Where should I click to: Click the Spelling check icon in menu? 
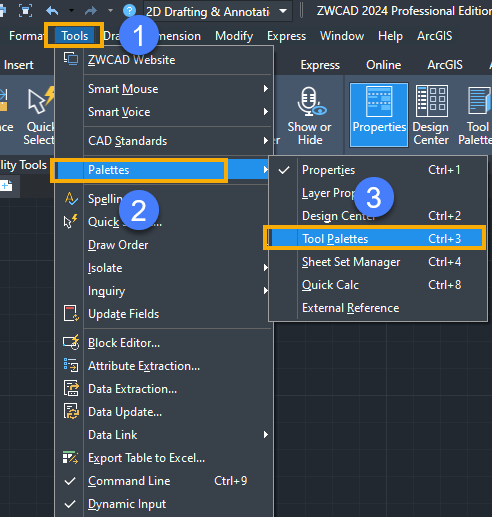point(71,199)
